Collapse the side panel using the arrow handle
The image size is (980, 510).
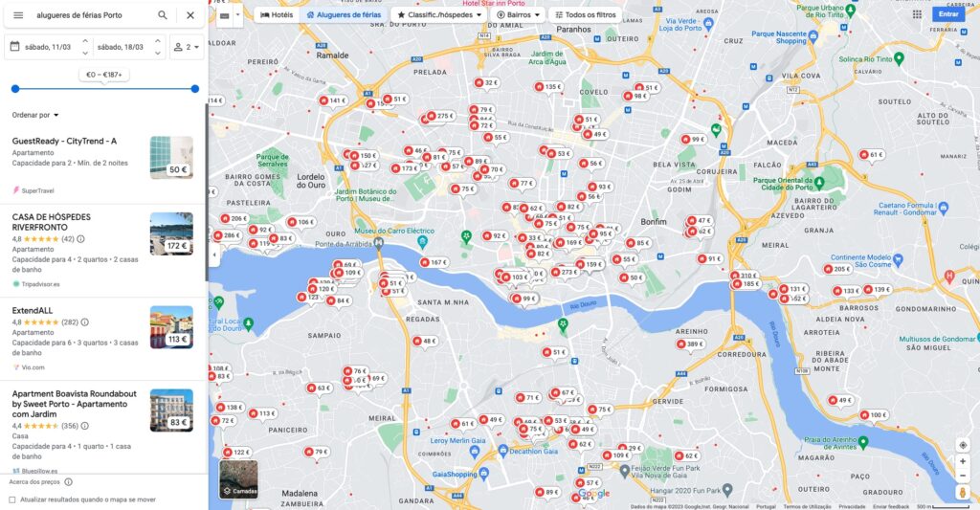[x=213, y=255]
